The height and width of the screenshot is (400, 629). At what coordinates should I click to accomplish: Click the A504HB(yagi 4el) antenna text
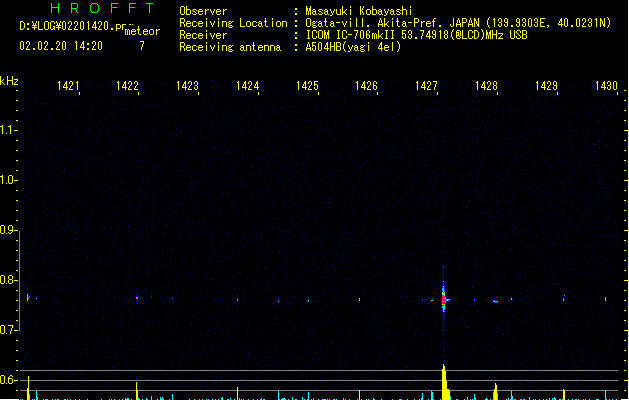pyautogui.click(x=353, y=47)
